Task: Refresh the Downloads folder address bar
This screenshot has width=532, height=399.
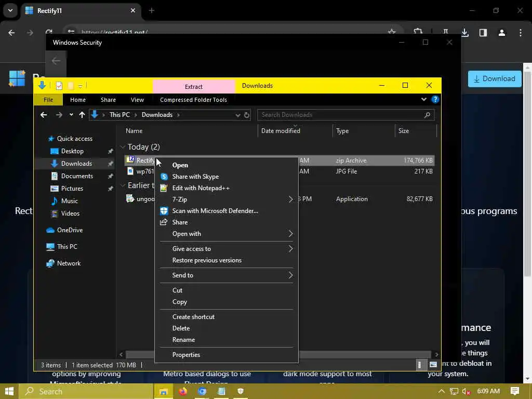Action: 247,115
